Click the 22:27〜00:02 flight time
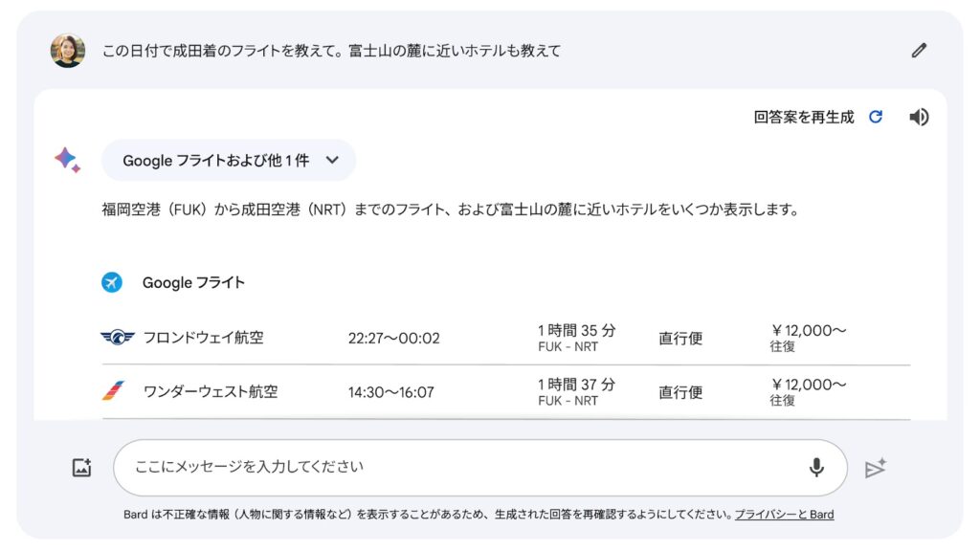 pyautogui.click(x=393, y=338)
